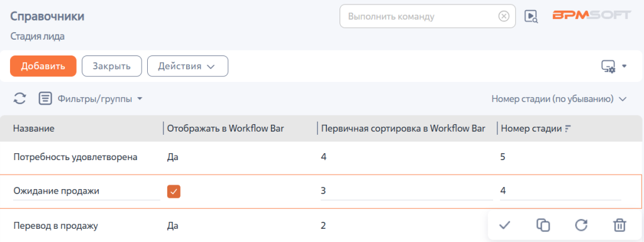Image resolution: width=644 pixels, height=242 pixels.
Task: Click value 5 in Потребность удовлетворена row
Action: click(503, 157)
